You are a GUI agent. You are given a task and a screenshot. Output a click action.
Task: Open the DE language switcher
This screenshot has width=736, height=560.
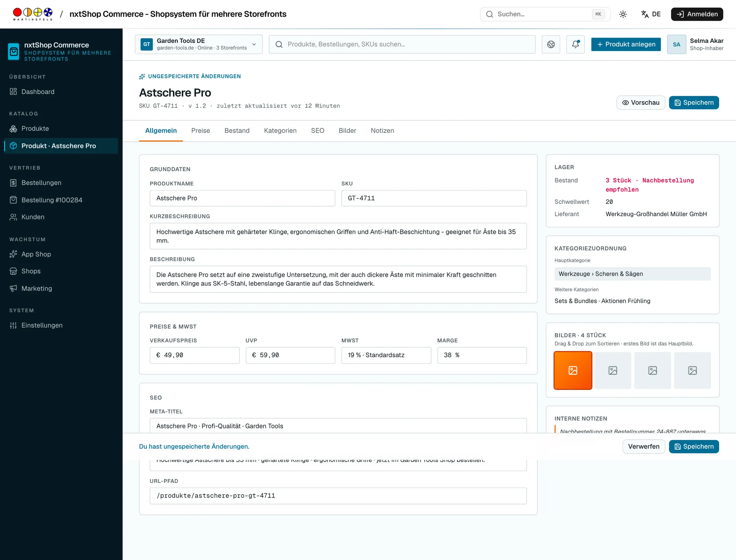[x=651, y=14]
